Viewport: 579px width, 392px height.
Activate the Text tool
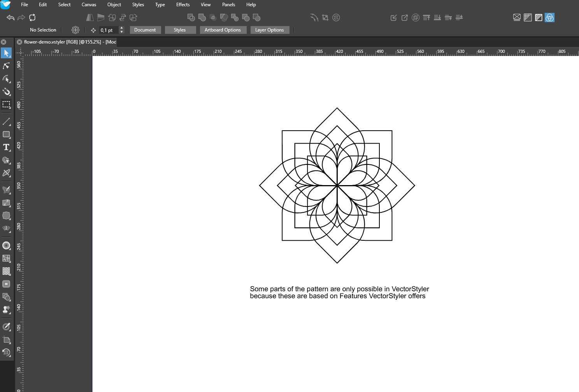[x=6, y=147]
